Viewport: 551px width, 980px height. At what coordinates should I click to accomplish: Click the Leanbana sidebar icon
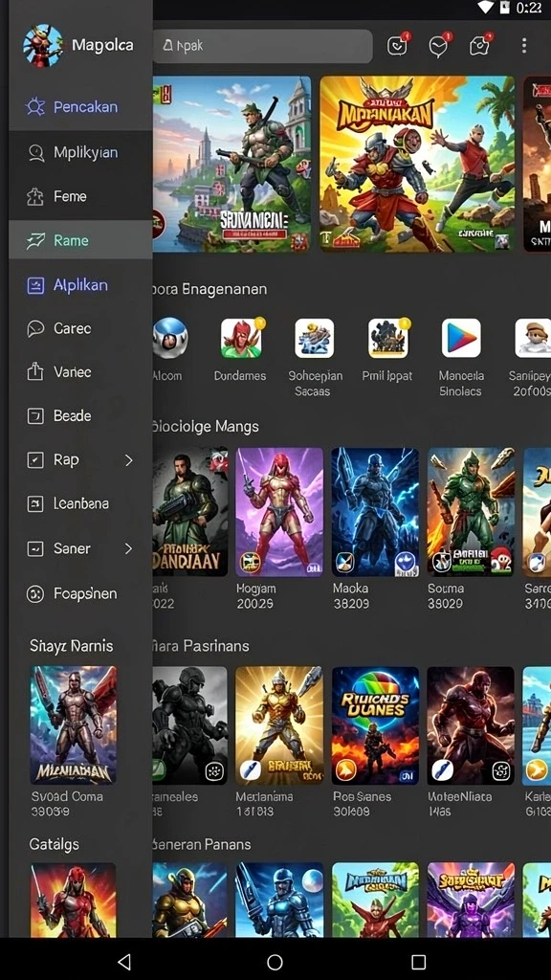[35, 503]
